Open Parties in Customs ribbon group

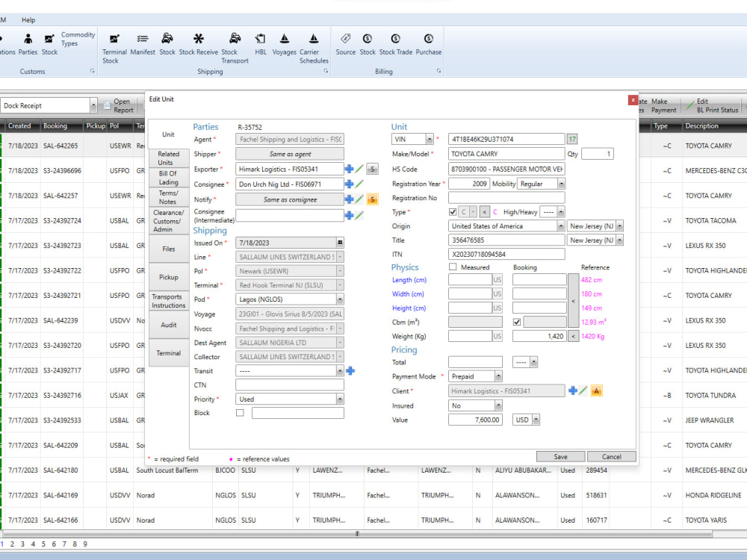click(x=28, y=44)
